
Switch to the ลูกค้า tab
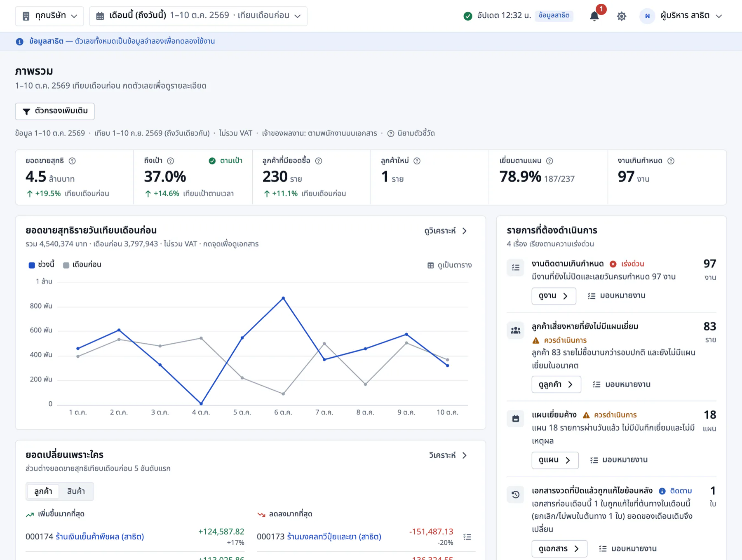pyautogui.click(x=43, y=491)
